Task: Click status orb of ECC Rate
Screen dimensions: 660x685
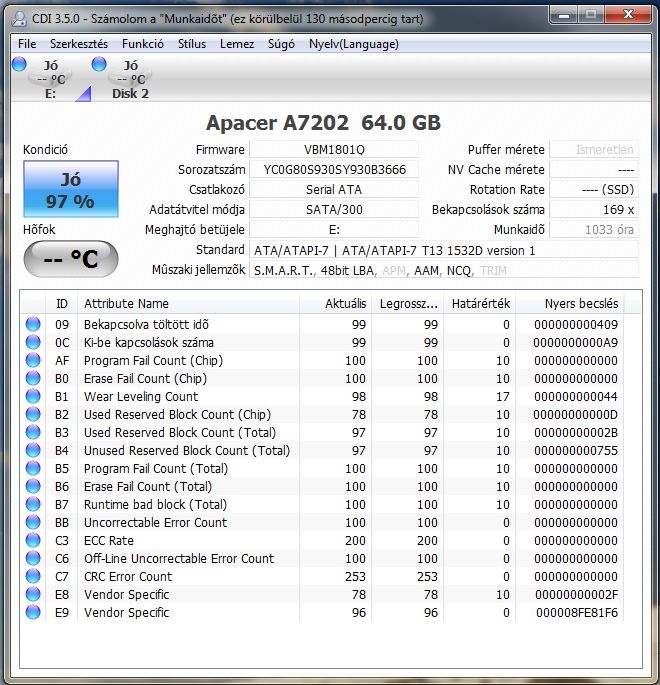Action: click(x=33, y=540)
